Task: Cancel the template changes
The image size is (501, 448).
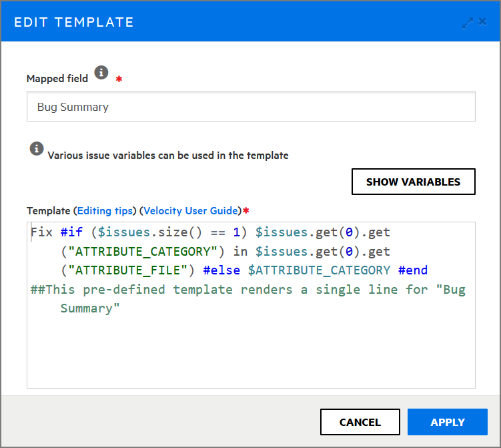Action: click(x=360, y=422)
